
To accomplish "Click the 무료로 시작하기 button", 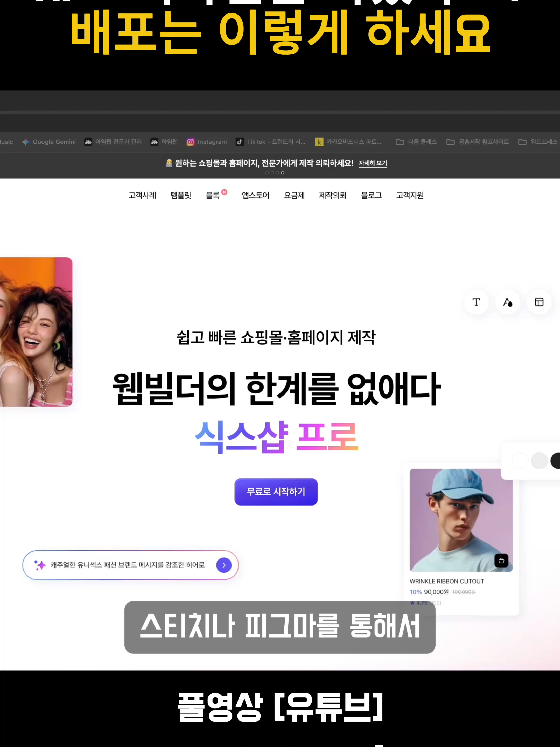I will 276,491.
